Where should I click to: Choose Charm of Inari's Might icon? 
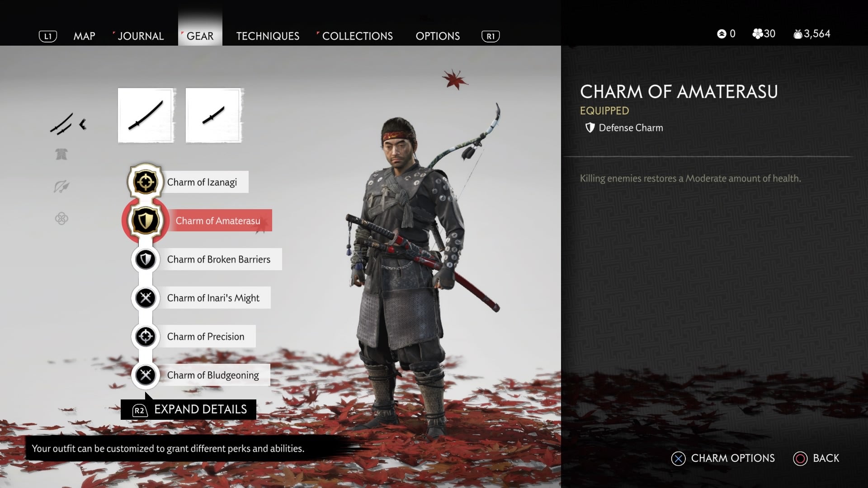pos(146,298)
